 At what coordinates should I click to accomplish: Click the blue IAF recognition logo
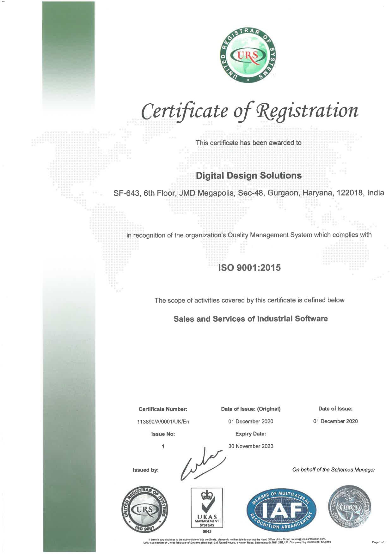281,509
